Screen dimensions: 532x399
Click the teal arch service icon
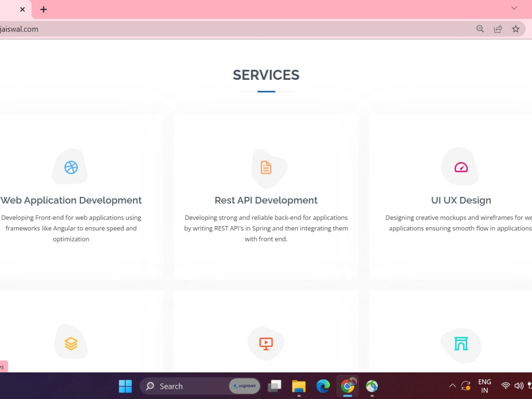[461, 343]
